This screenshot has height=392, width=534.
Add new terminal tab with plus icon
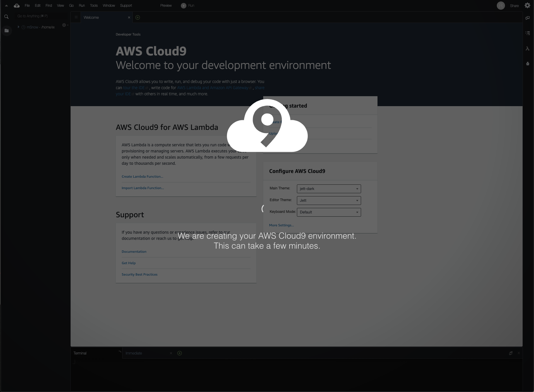180,353
